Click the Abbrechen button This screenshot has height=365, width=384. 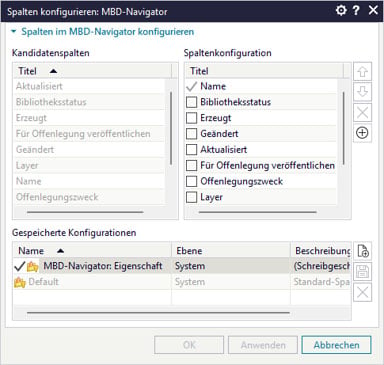pos(336,345)
